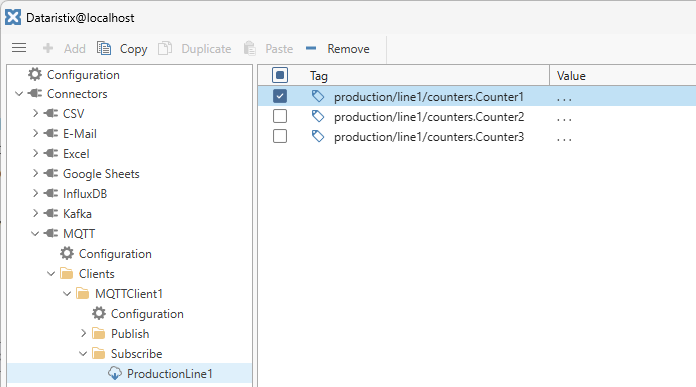Click the tag icon for Counter1

(x=318, y=96)
